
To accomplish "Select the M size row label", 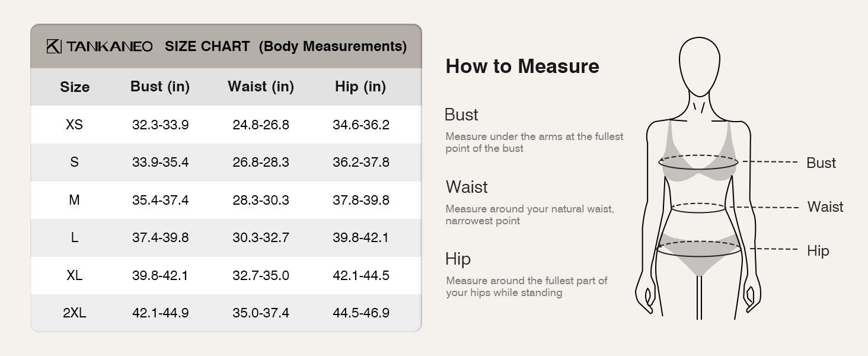I will tap(74, 201).
